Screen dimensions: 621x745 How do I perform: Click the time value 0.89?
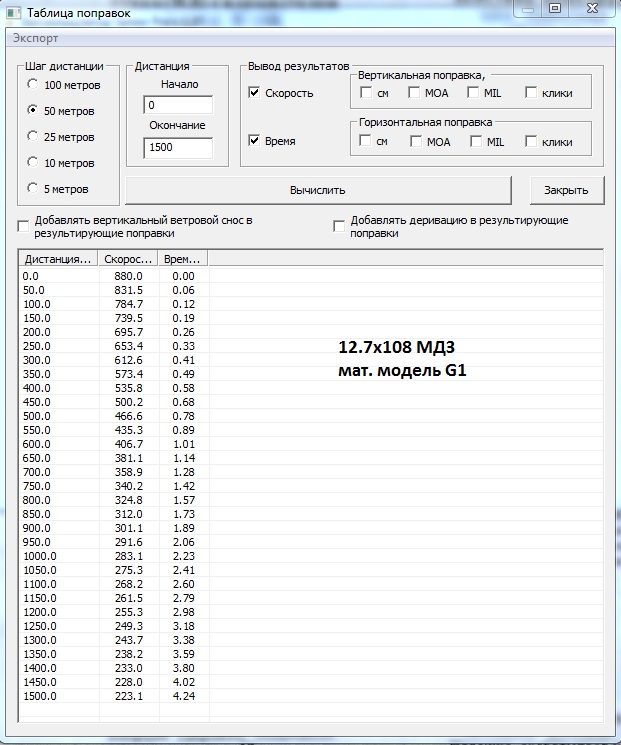pos(183,430)
